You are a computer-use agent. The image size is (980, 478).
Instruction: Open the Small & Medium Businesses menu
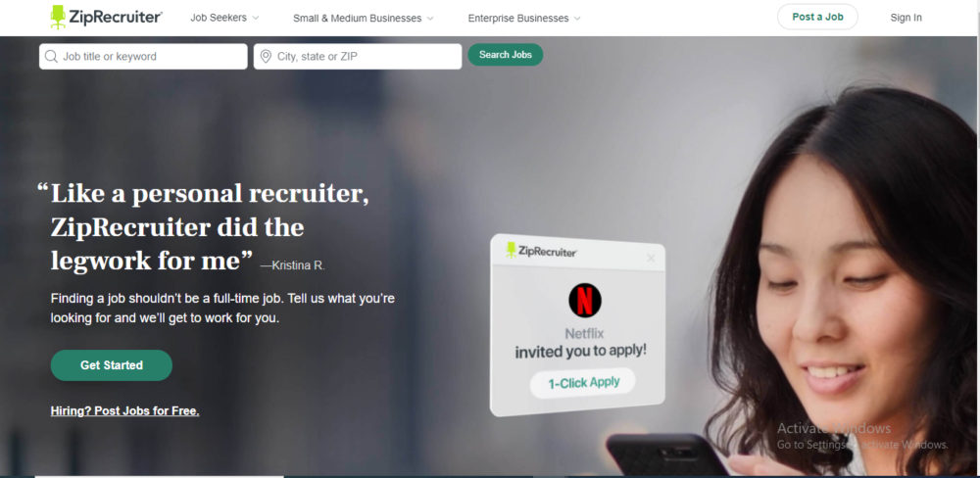[x=364, y=18]
